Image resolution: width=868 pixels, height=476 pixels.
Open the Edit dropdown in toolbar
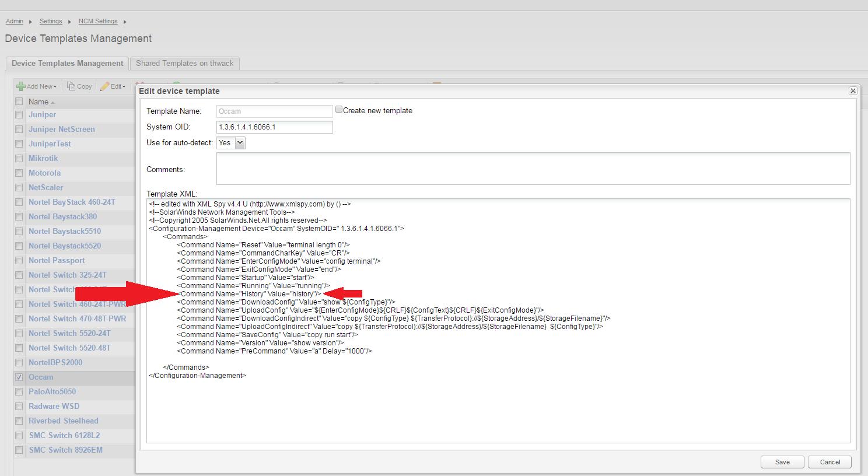pyautogui.click(x=113, y=86)
